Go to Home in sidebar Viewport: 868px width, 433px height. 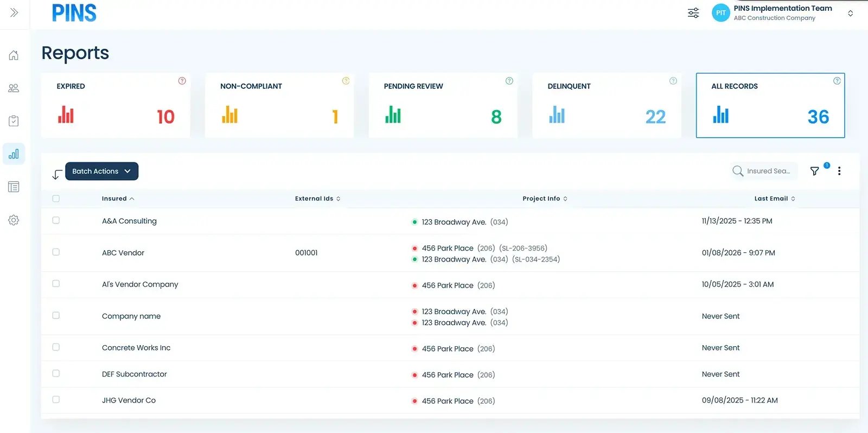[14, 55]
